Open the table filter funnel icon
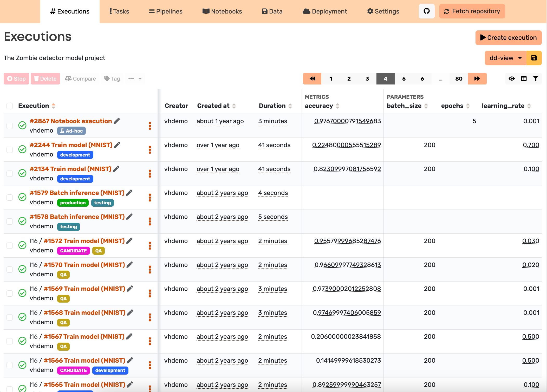 536,79
